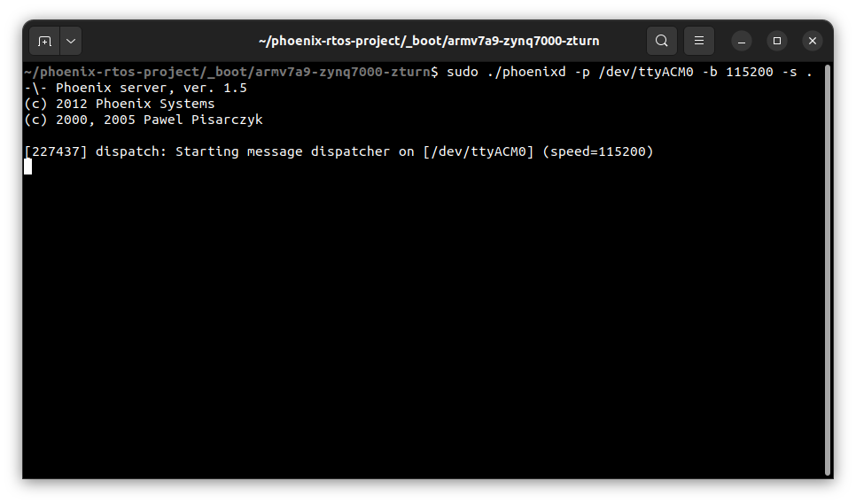This screenshot has width=856, height=504.
Task: Expand the dropdown beside the new tab button
Action: (x=70, y=41)
